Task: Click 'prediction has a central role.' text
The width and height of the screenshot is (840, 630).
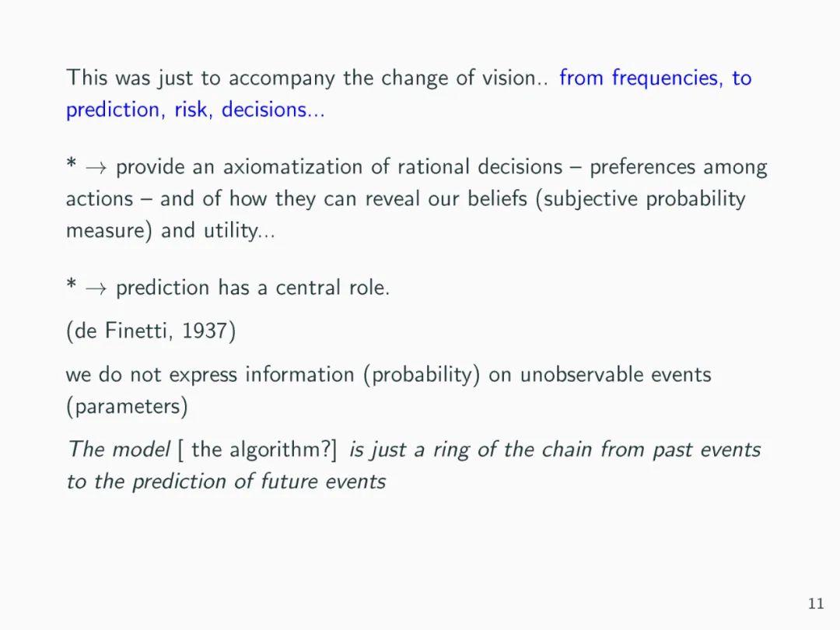Action: point(253,288)
